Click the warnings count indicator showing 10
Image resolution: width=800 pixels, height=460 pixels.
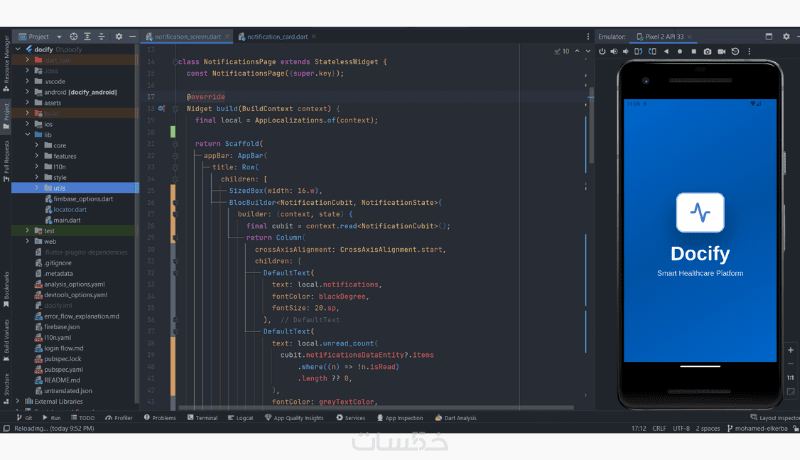pyautogui.click(x=562, y=52)
